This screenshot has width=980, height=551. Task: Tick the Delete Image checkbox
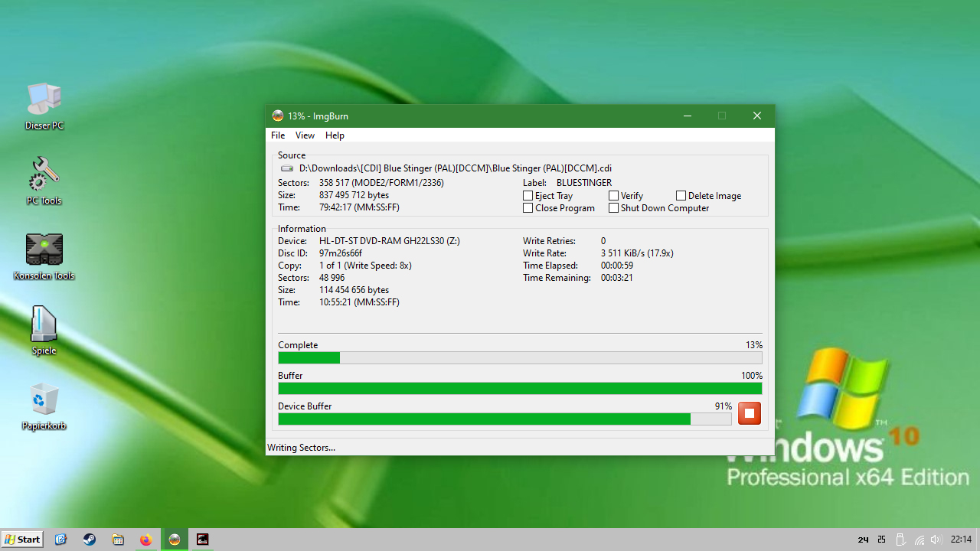[681, 196]
